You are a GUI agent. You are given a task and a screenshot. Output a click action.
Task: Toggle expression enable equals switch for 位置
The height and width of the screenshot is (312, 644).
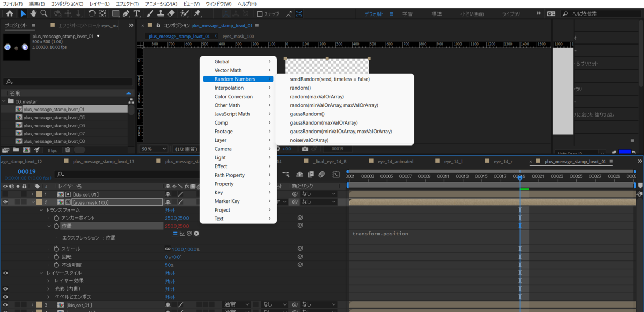click(175, 233)
